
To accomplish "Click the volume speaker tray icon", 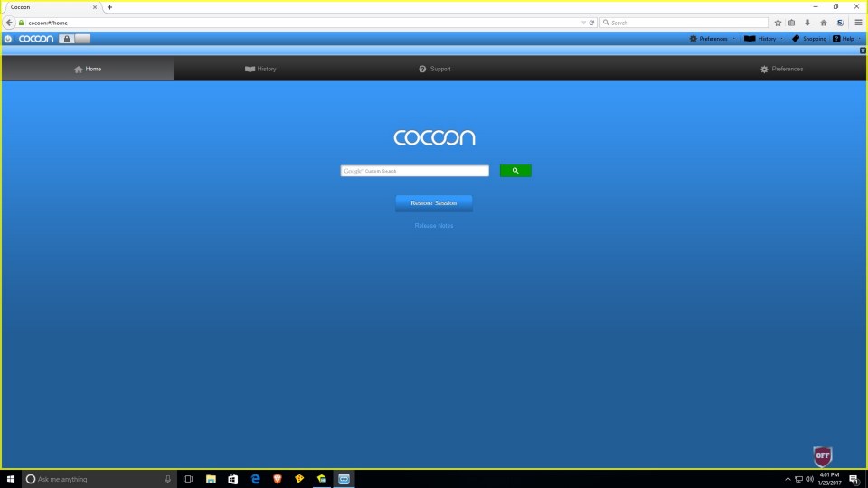I will click(809, 479).
